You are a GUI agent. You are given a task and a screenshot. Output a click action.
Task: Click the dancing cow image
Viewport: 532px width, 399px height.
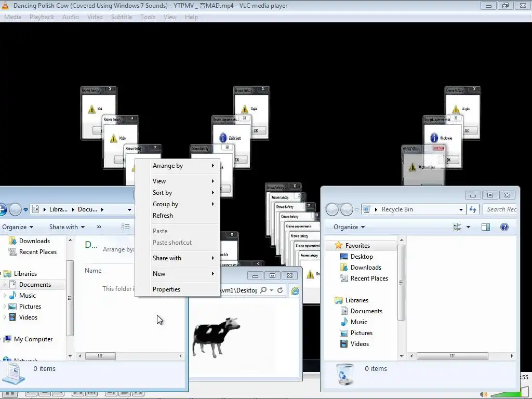tap(217, 337)
